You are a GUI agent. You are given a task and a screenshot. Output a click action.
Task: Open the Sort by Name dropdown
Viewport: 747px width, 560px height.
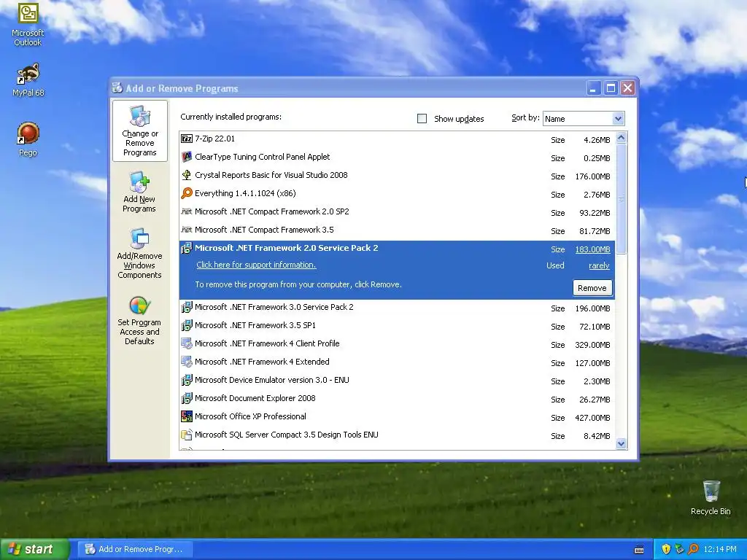(x=618, y=119)
